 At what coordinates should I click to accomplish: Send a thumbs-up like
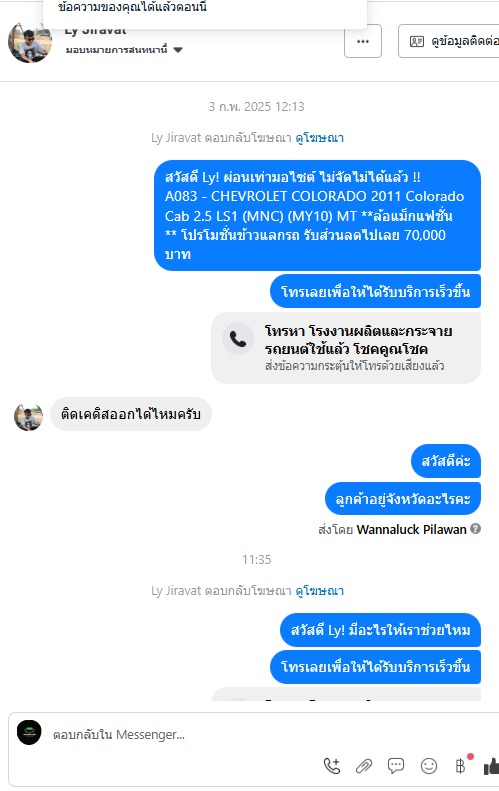click(x=491, y=766)
